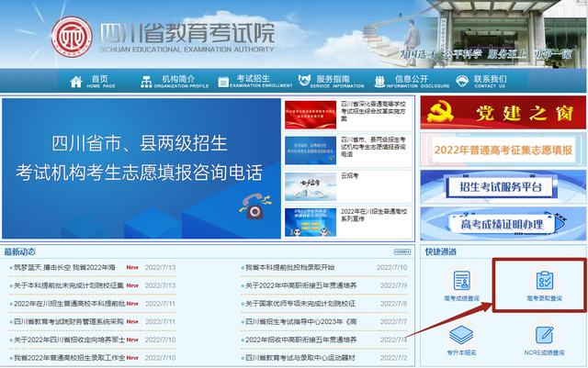Open news 关于本科提前批未完成计划院校征集

69,285
